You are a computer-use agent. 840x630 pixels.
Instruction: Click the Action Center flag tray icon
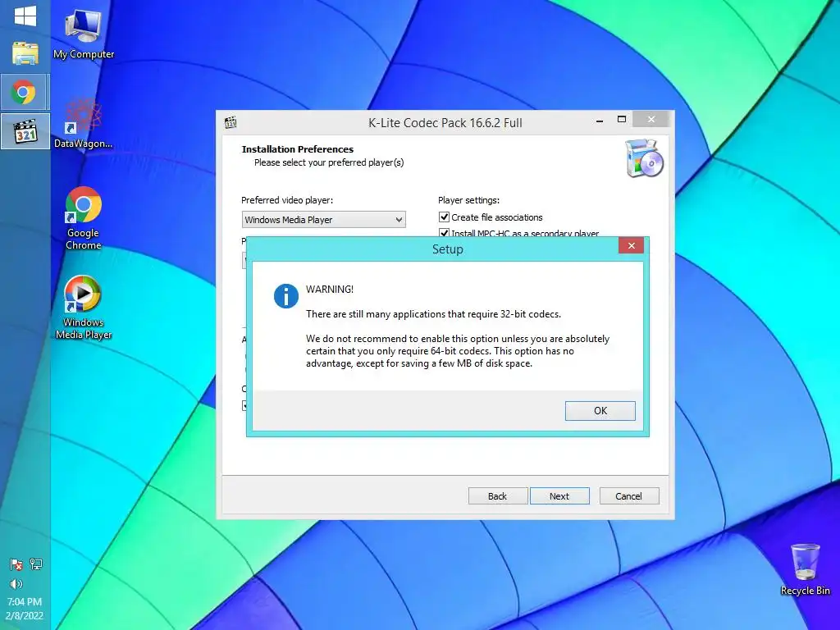click(x=16, y=564)
